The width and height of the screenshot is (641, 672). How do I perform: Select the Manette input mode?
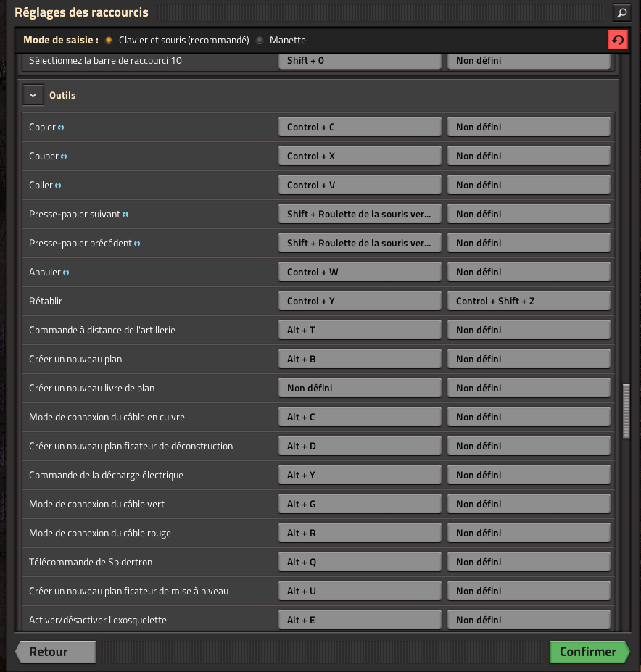coord(260,41)
